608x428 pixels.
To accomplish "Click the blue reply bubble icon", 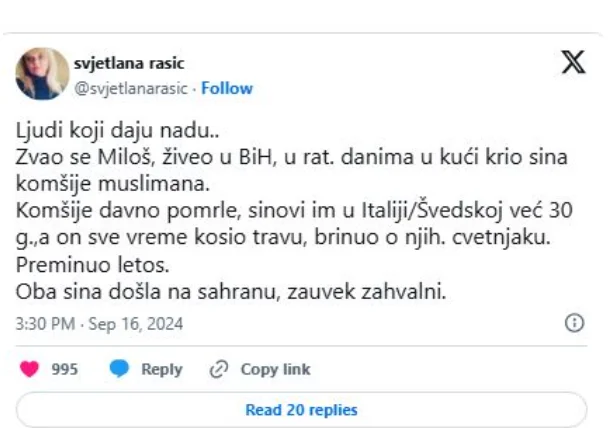I will click(x=120, y=369).
